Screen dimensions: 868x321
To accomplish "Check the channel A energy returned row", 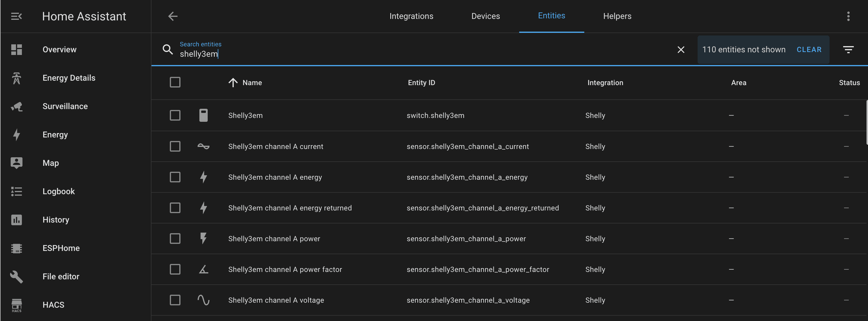I will pos(175,208).
